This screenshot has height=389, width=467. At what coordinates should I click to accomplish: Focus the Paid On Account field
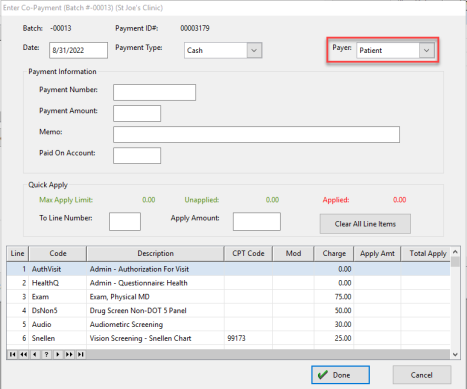pos(137,155)
